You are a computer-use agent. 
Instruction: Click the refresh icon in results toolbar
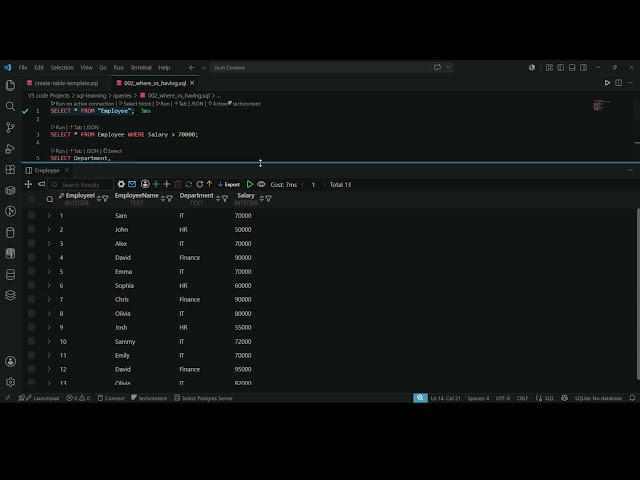[200, 184]
